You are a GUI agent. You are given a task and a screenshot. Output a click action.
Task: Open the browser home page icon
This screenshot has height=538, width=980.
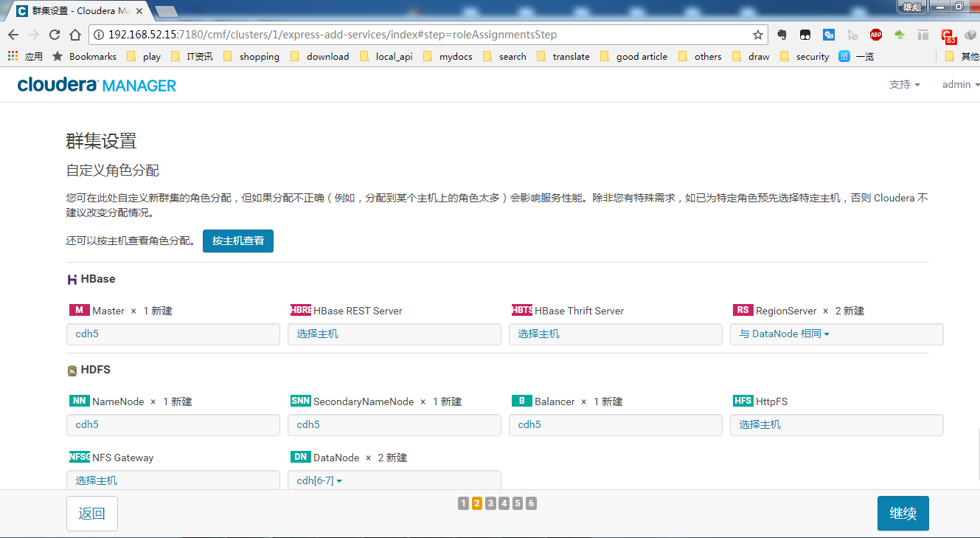tap(75, 35)
